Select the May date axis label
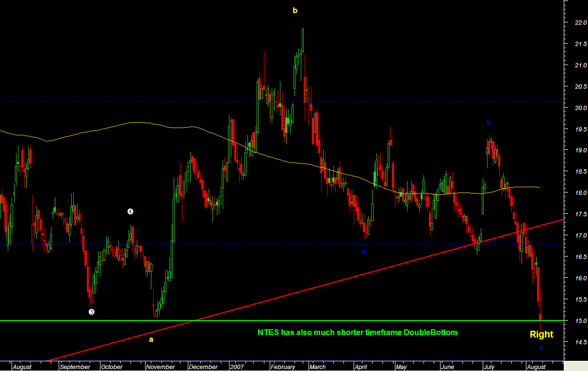Viewport: 588px width, 371px height. click(401, 367)
